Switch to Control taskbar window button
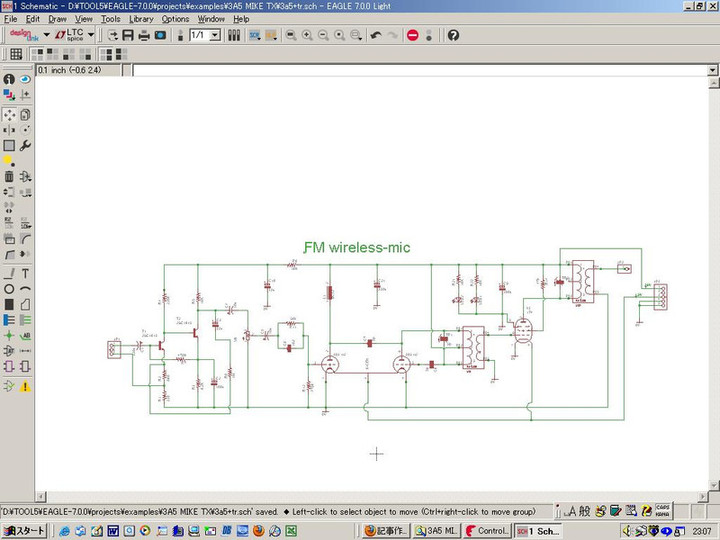The height and width of the screenshot is (540, 720). pos(487,531)
